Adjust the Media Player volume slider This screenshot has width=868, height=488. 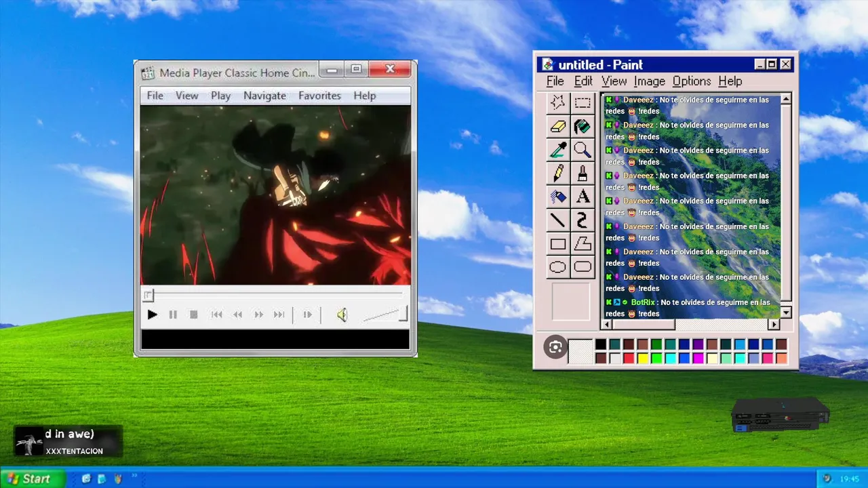pos(384,314)
